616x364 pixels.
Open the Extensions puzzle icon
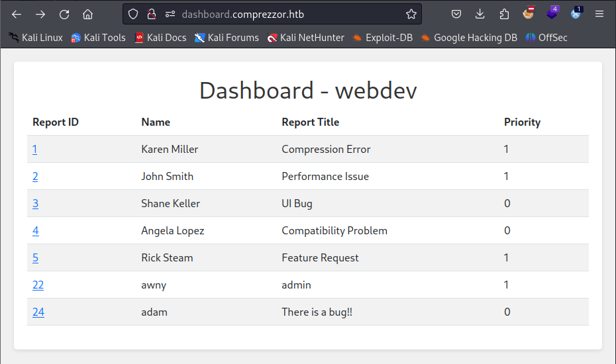click(x=504, y=15)
